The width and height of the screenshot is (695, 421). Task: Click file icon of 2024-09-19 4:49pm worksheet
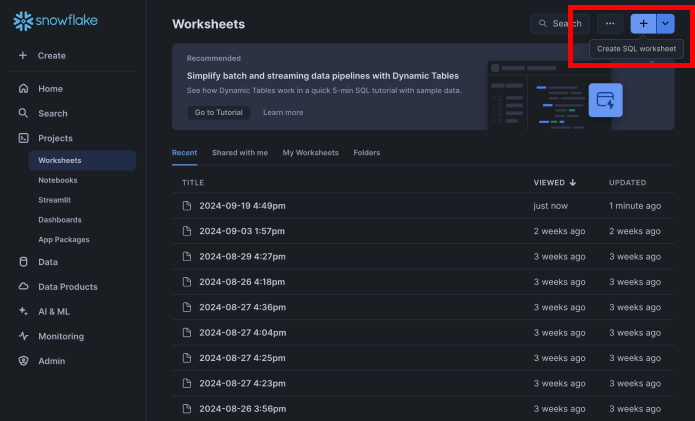coord(187,206)
